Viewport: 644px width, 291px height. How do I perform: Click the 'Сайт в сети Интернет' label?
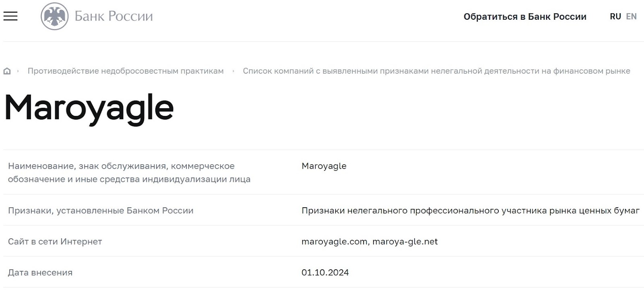[55, 241]
